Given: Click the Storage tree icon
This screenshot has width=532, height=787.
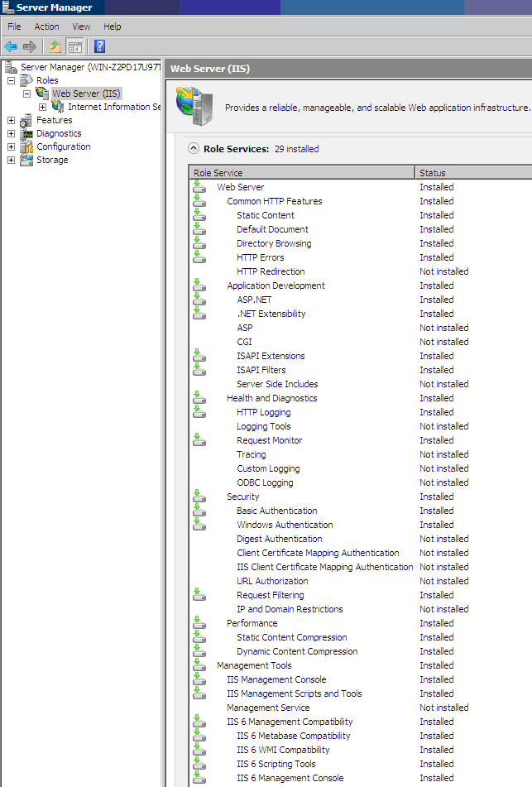Looking at the screenshot, I should tap(26, 160).
